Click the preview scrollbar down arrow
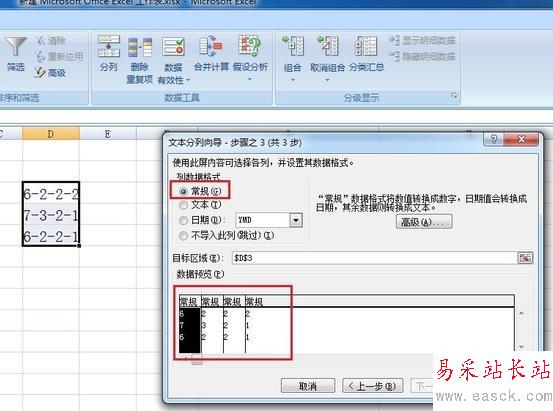This screenshot has width=553, height=411. coord(521,347)
